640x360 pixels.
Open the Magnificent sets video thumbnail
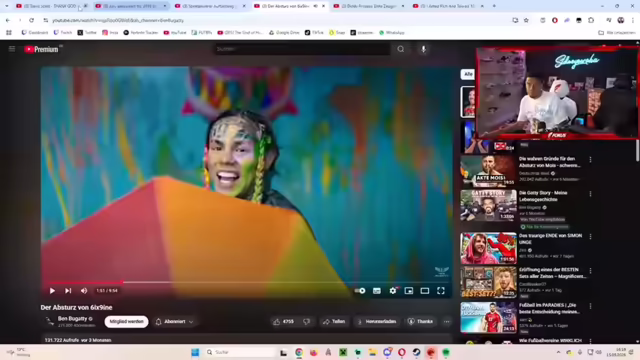click(488, 282)
